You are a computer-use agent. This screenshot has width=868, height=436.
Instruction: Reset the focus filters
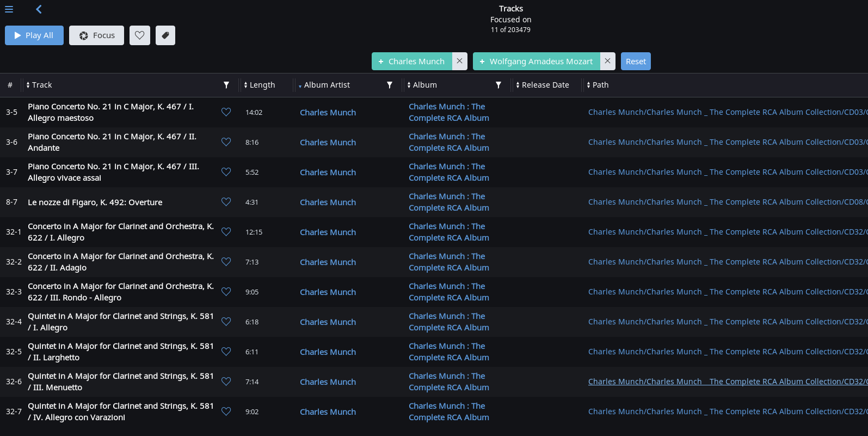(x=636, y=62)
